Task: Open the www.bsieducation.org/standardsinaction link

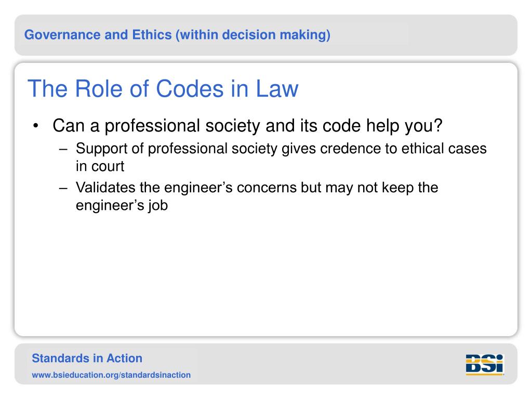Action: coord(111,375)
